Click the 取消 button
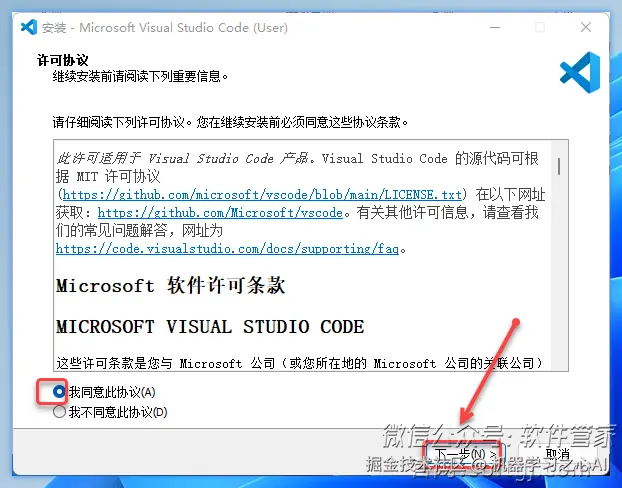622x488 pixels. point(558,454)
